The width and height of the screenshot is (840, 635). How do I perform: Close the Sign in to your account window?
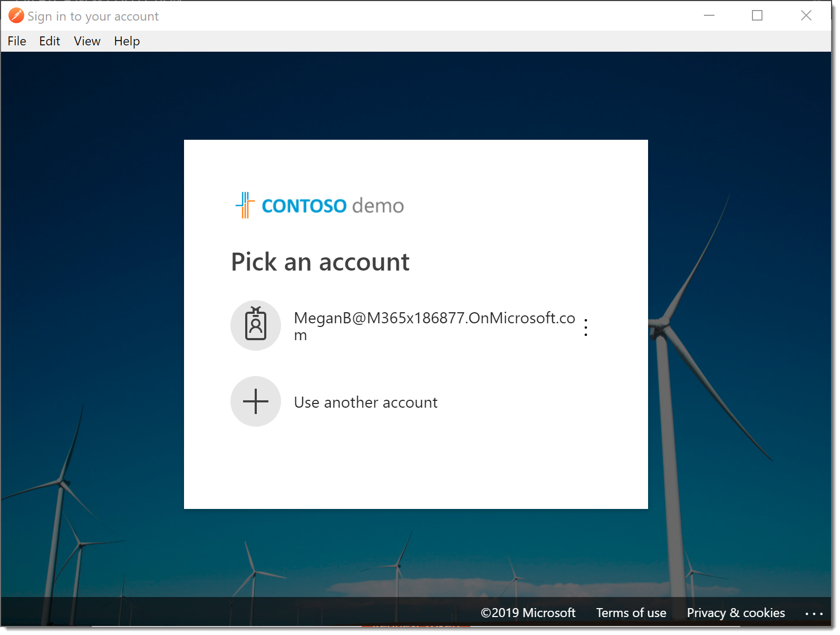[x=806, y=16]
